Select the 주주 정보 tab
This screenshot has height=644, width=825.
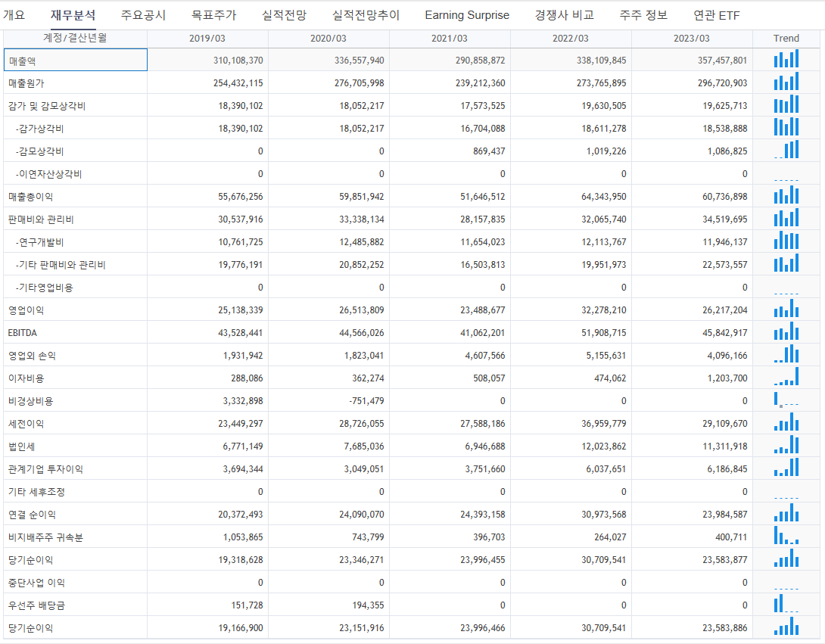pos(643,15)
